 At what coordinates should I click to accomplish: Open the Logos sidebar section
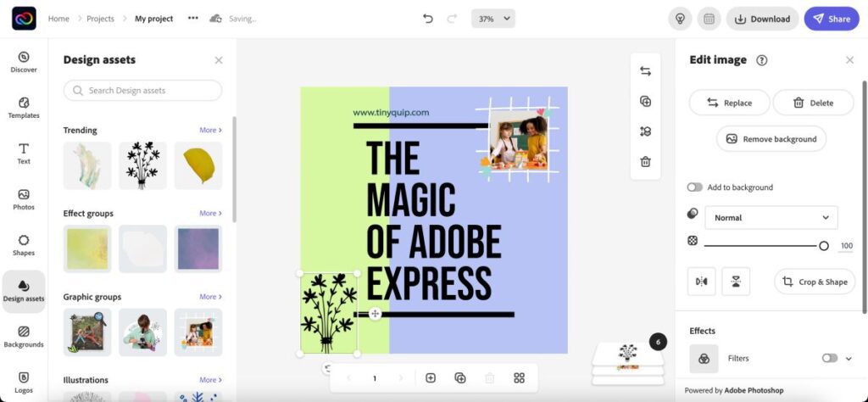pyautogui.click(x=24, y=382)
